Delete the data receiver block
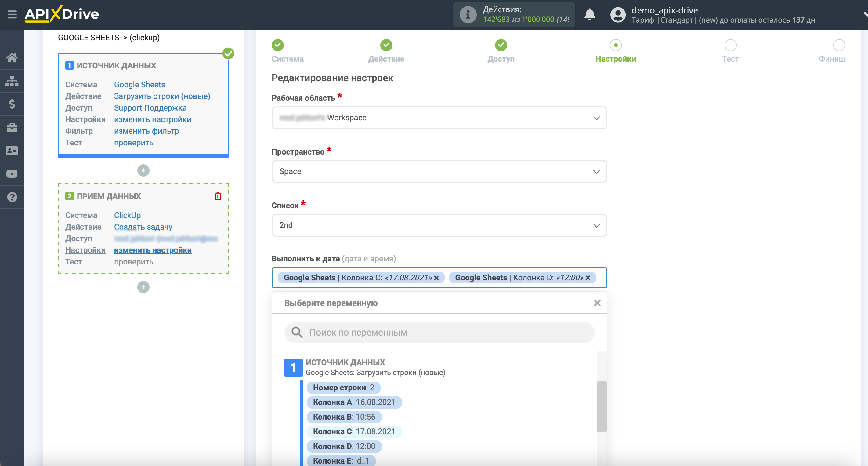This screenshot has width=868, height=466. pos(218,196)
